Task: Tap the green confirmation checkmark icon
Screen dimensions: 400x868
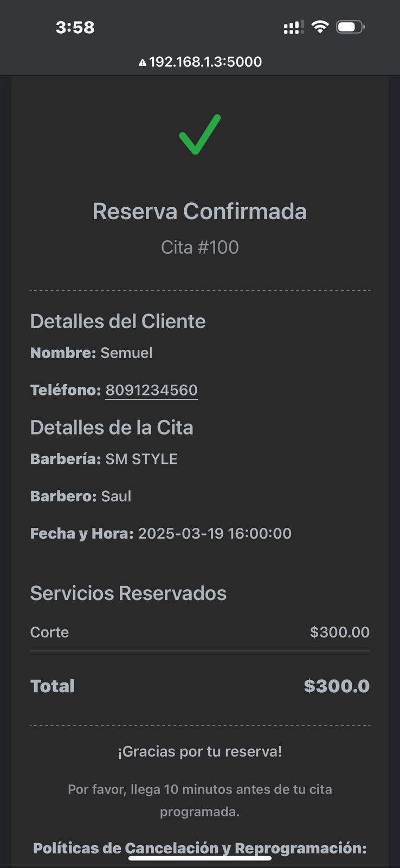Action: coord(199,135)
